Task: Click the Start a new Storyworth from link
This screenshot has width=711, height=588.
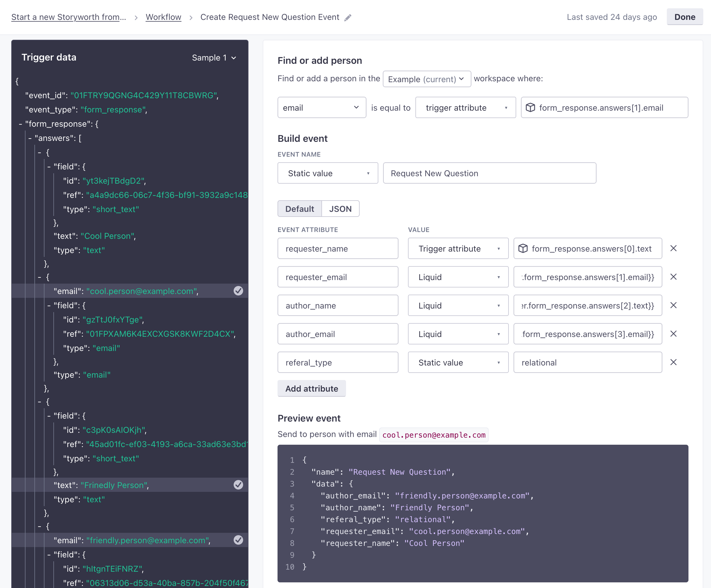Action: click(x=70, y=17)
